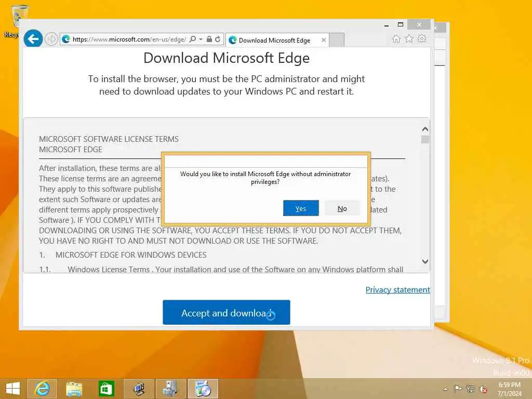Click the MICROSOFT EDGE FOR WINDOWS DEVICES line
This screenshot has height=399, width=532.
coord(131,255)
